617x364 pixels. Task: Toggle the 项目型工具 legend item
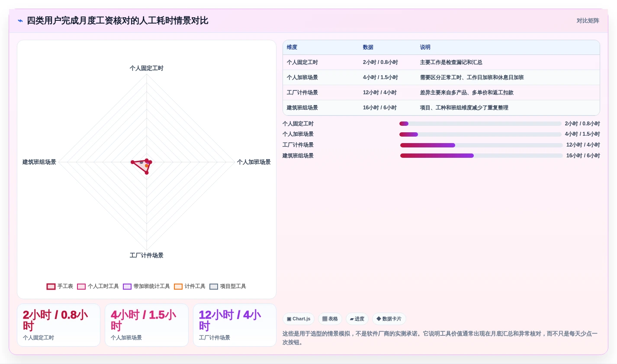click(228, 287)
